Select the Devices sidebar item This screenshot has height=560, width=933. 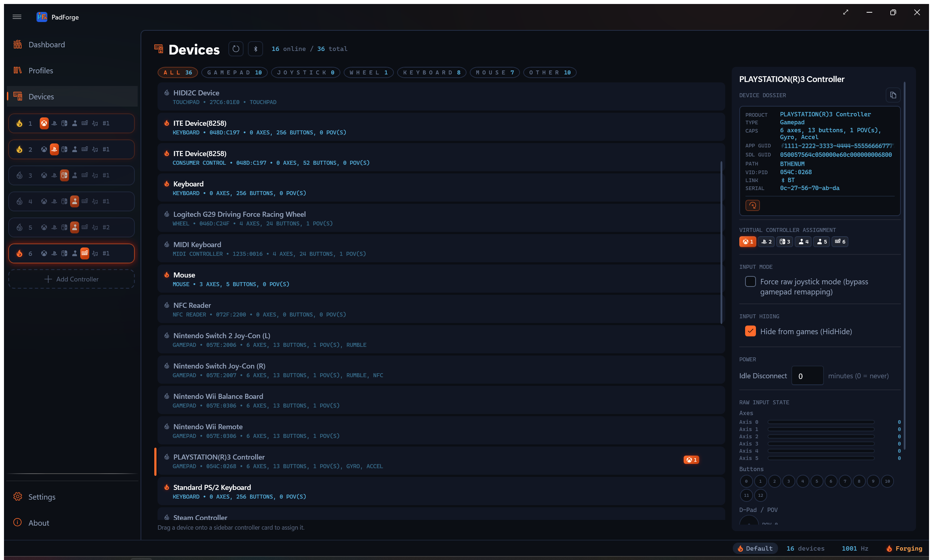point(72,96)
